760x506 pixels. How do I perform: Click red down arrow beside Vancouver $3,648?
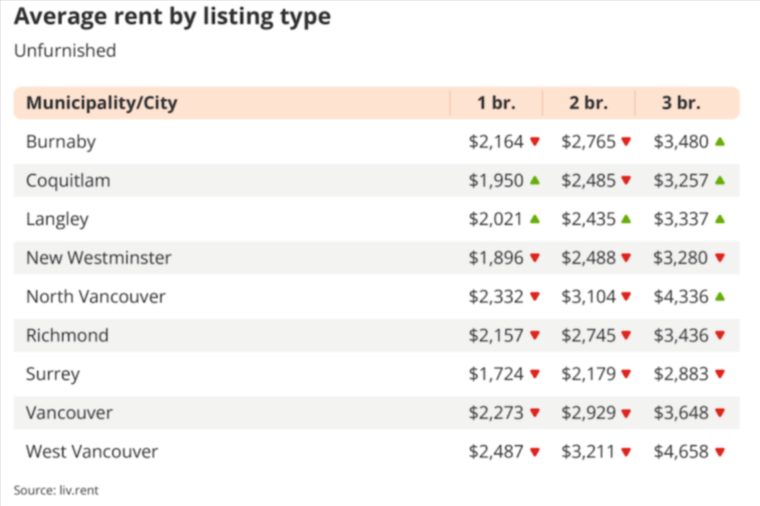click(720, 413)
